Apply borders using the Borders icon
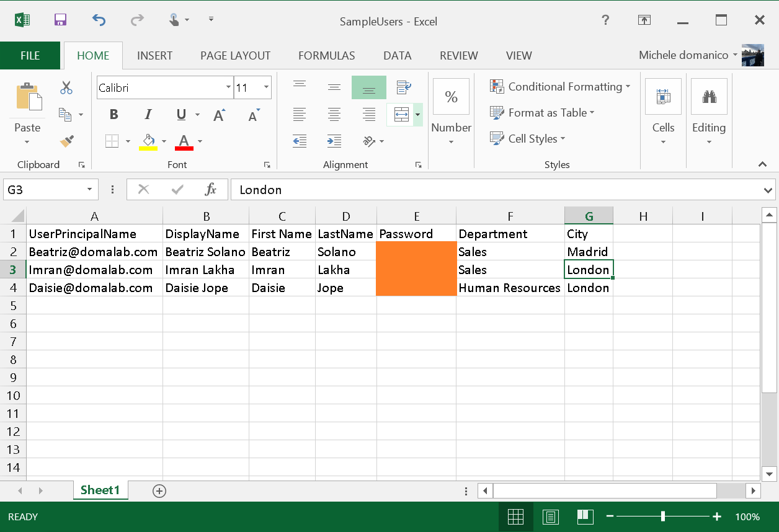The image size is (779, 532). click(112, 141)
